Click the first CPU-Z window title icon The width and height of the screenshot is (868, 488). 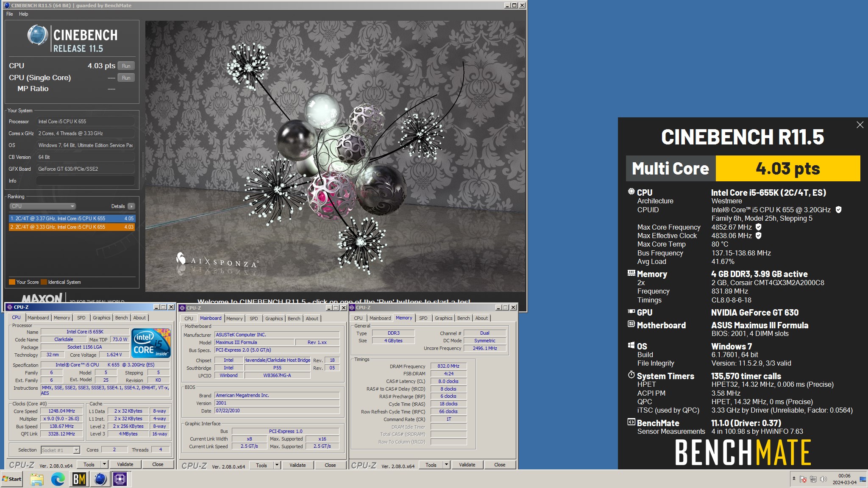tap(10, 307)
